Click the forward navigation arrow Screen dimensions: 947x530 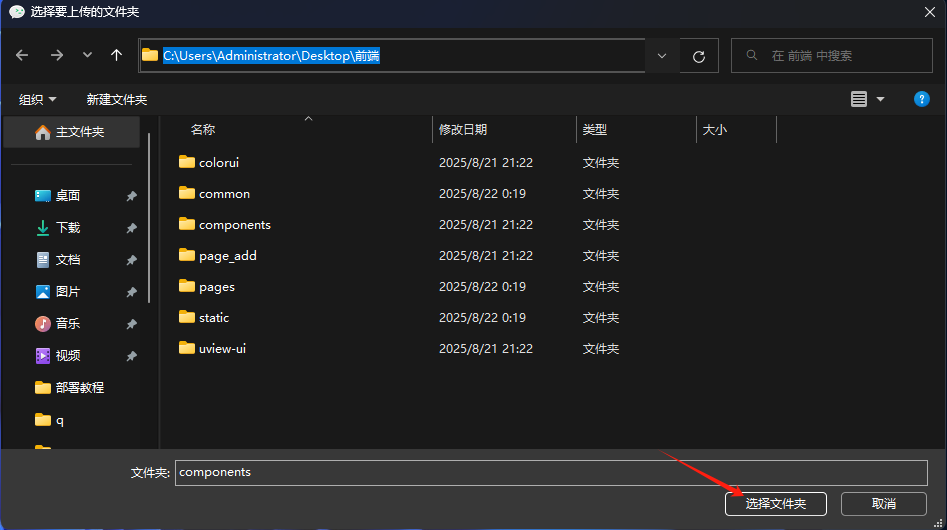56,56
